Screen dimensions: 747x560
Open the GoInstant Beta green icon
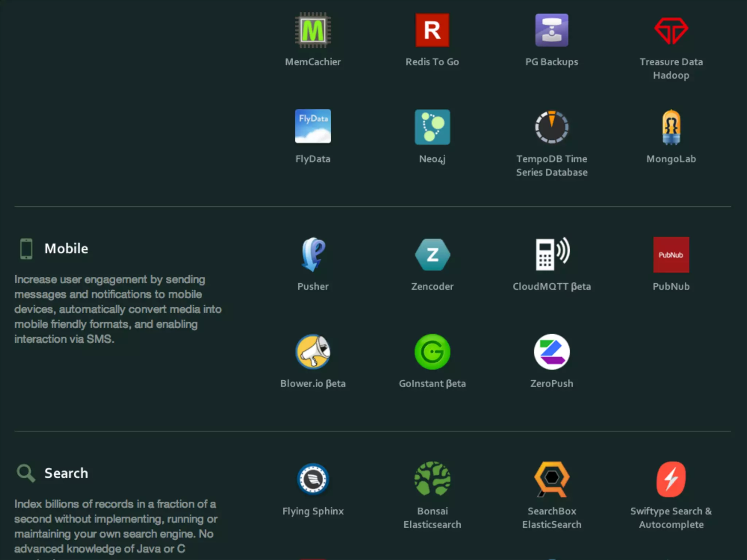click(x=432, y=351)
